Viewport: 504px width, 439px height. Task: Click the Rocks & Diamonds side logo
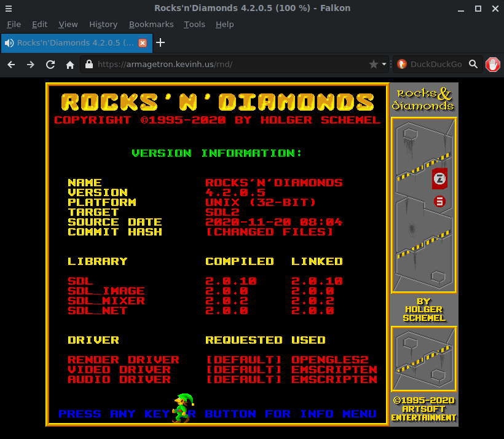coord(423,99)
